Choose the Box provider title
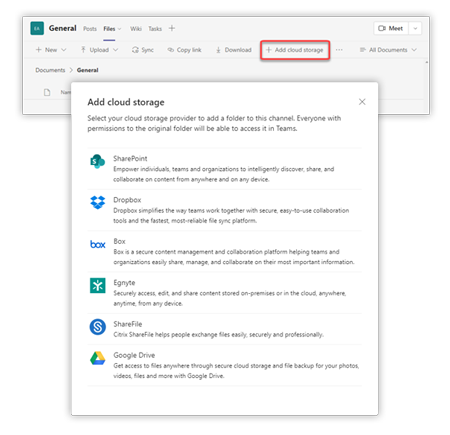 tap(119, 241)
